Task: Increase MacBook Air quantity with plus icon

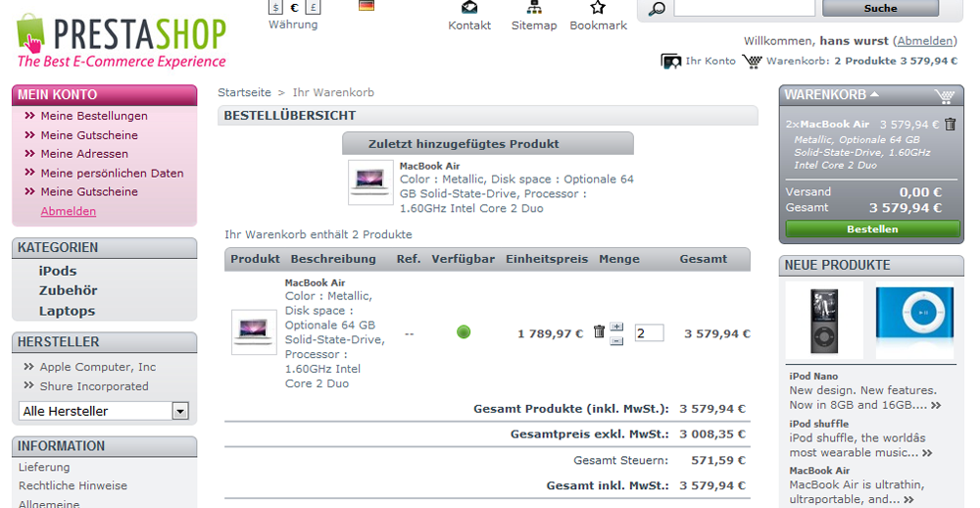Action: (x=616, y=327)
